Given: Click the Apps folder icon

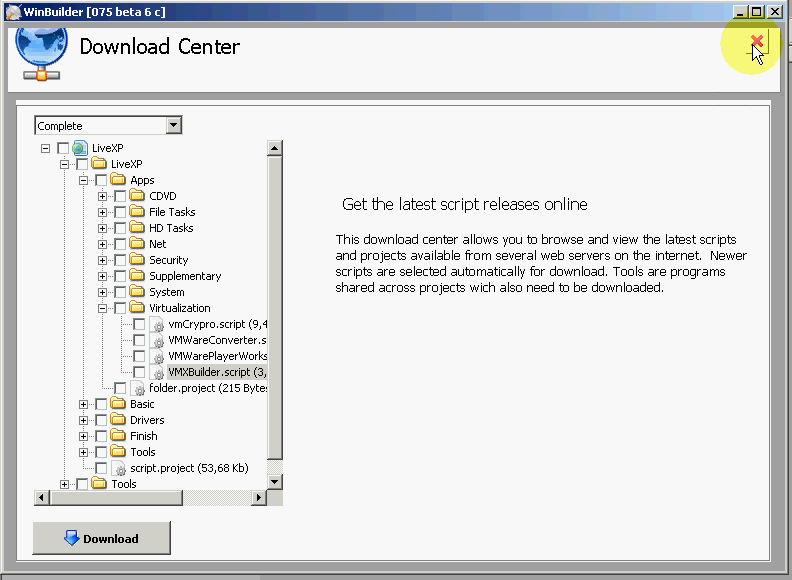Looking at the screenshot, I should [118, 180].
